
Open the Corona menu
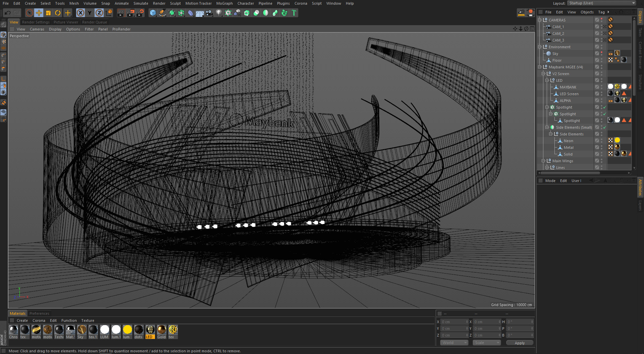coord(301,3)
